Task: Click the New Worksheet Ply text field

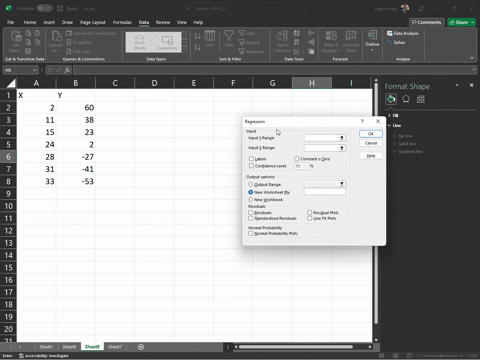Action: pos(325,192)
